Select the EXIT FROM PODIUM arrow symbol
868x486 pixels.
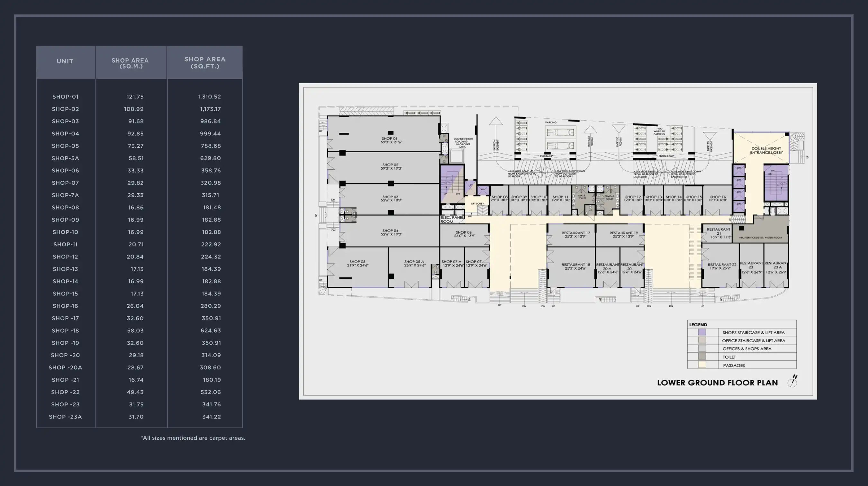pyautogui.click(x=590, y=129)
